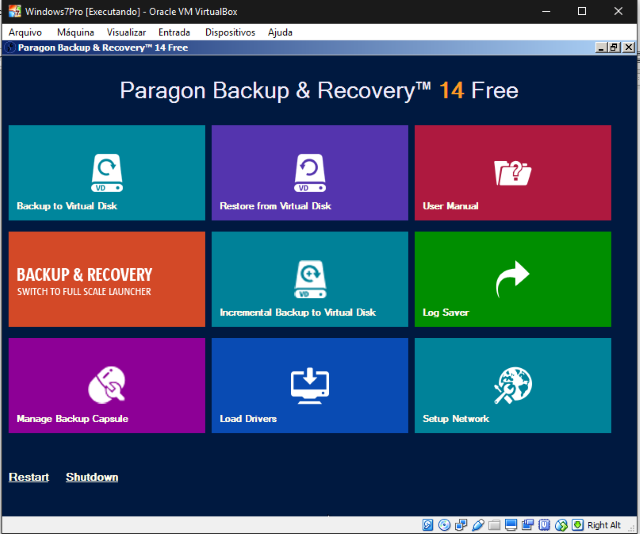Viewport: 640px width, 534px height.
Task: Open the Visualizar menu
Action: point(126,32)
